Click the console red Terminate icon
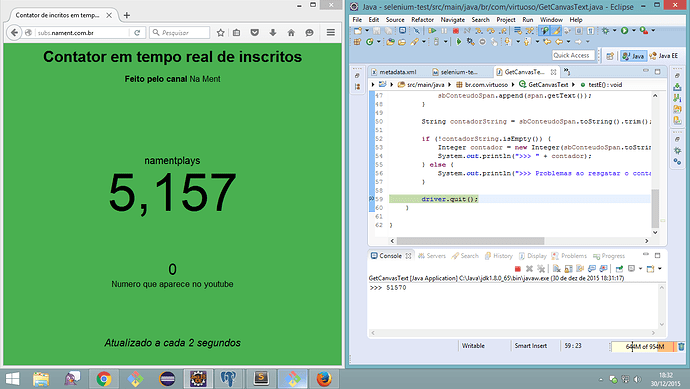 tap(518, 268)
